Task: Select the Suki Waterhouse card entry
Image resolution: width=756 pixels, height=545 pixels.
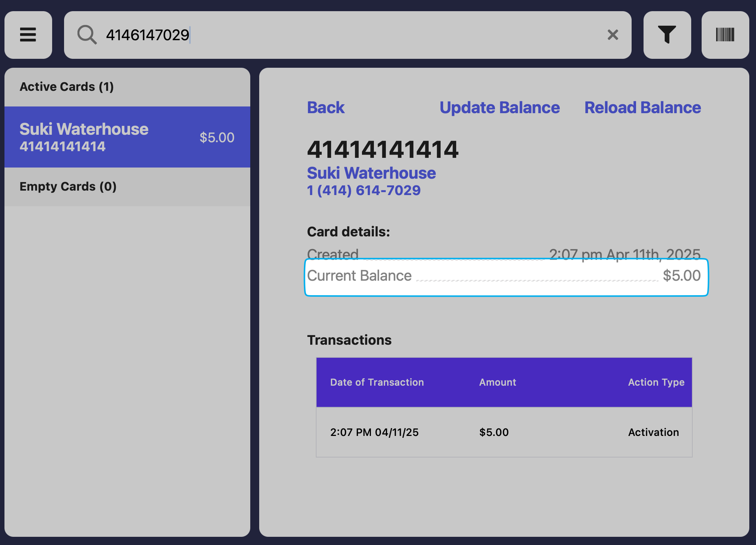Action: pyautogui.click(x=127, y=137)
